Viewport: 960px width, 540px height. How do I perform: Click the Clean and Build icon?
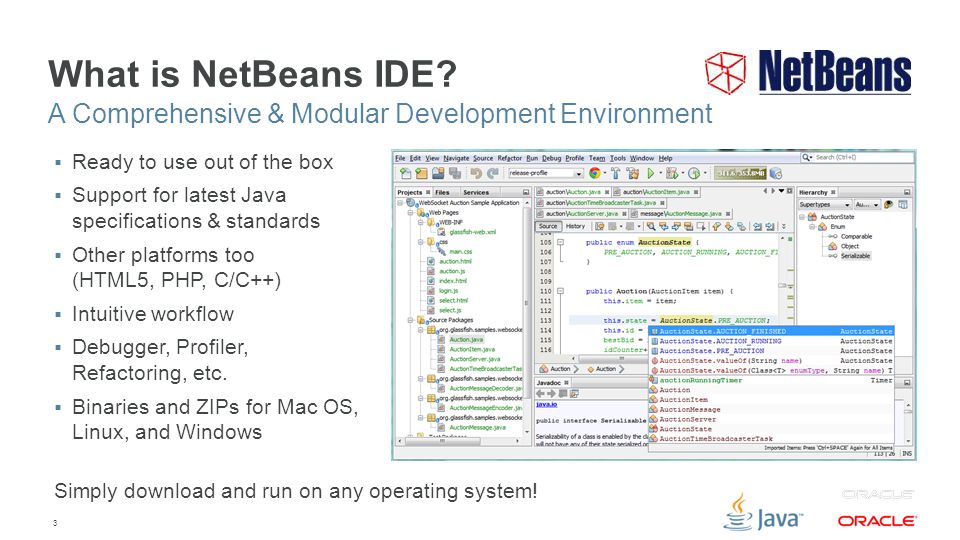632,173
